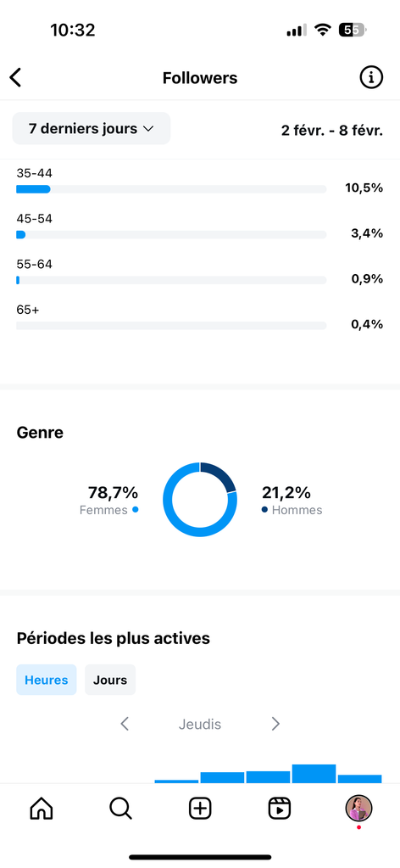Open the Home tab icon

[x=41, y=809]
